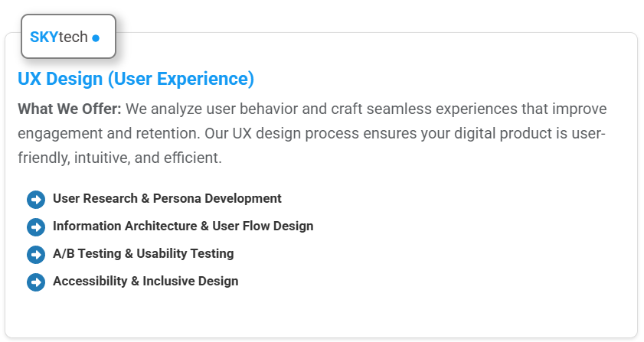Open the SKYtech logo badge

click(x=69, y=37)
